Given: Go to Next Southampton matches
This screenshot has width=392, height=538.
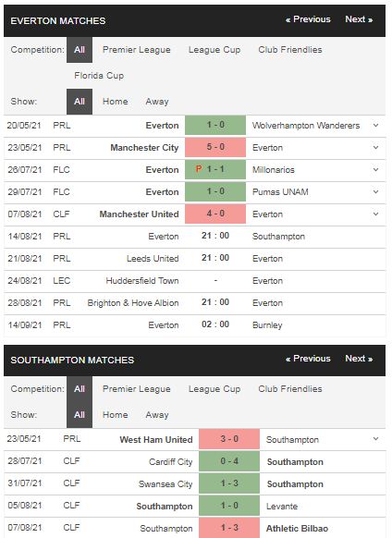Looking at the screenshot, I should tap(359, 359).
